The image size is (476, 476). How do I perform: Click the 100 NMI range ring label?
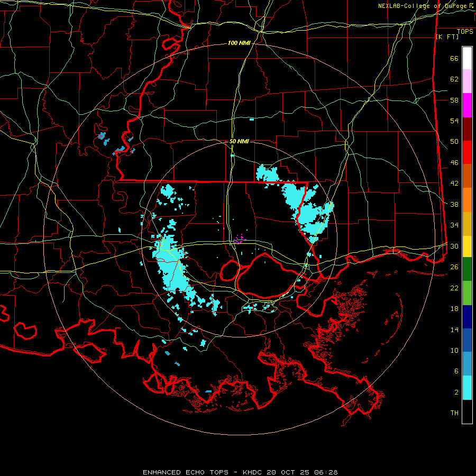tap(239, 43)
